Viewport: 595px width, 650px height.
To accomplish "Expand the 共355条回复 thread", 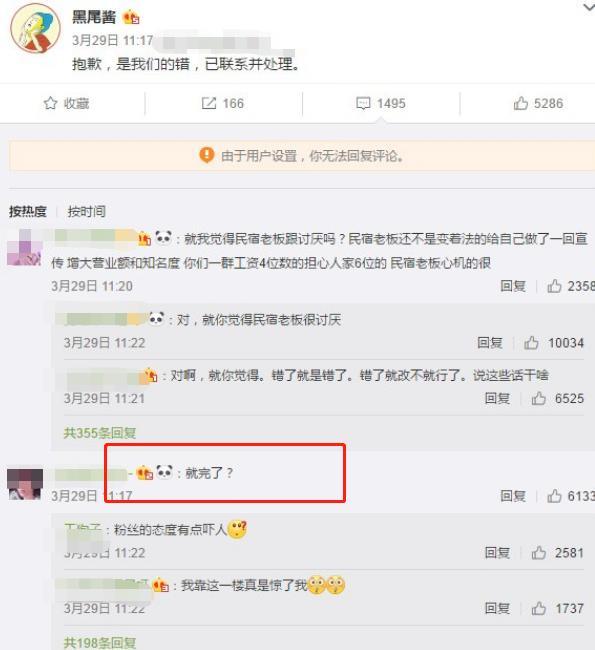I will click(x=100, y=433).
